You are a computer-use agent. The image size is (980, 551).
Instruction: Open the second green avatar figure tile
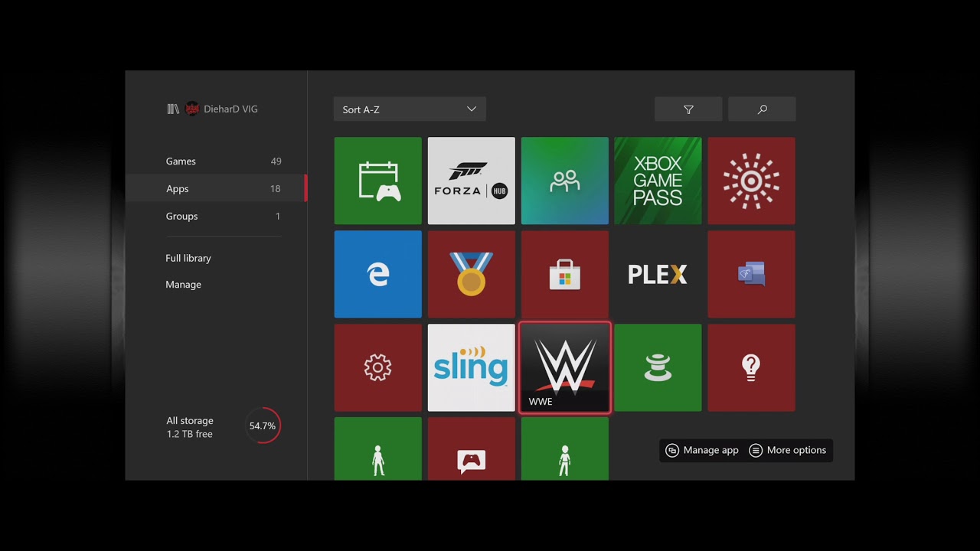click(x=564, y=449)
